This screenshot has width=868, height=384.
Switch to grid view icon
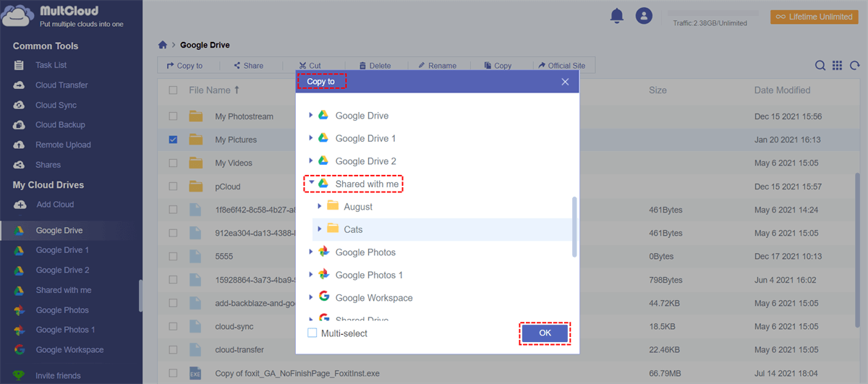[837, 65]
